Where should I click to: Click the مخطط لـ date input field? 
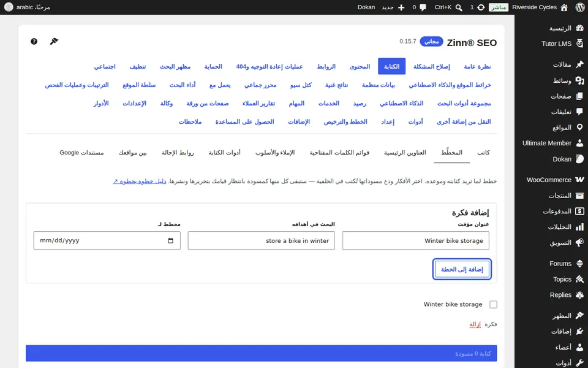107,240
